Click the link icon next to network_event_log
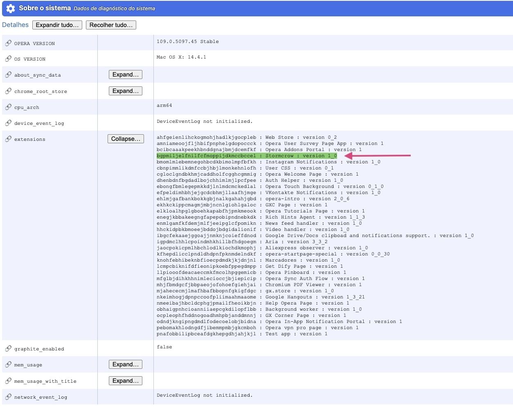This screenshot has height=420, width=513. 7,397
